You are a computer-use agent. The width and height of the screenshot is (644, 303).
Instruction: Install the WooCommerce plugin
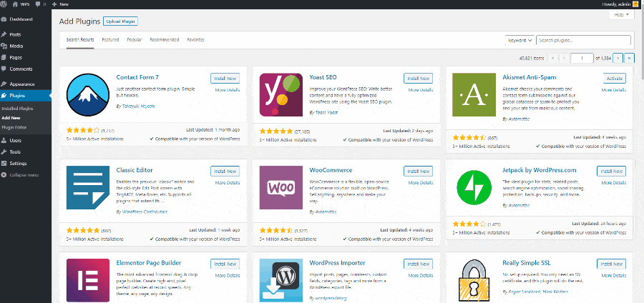click(418, 171)
